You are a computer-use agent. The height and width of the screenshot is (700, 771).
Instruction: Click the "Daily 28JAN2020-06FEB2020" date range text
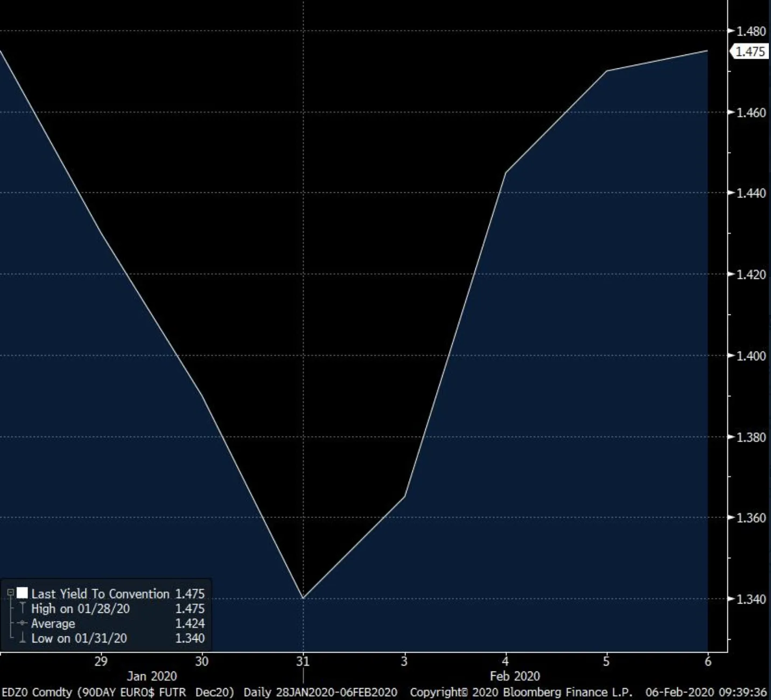[320, 692]
